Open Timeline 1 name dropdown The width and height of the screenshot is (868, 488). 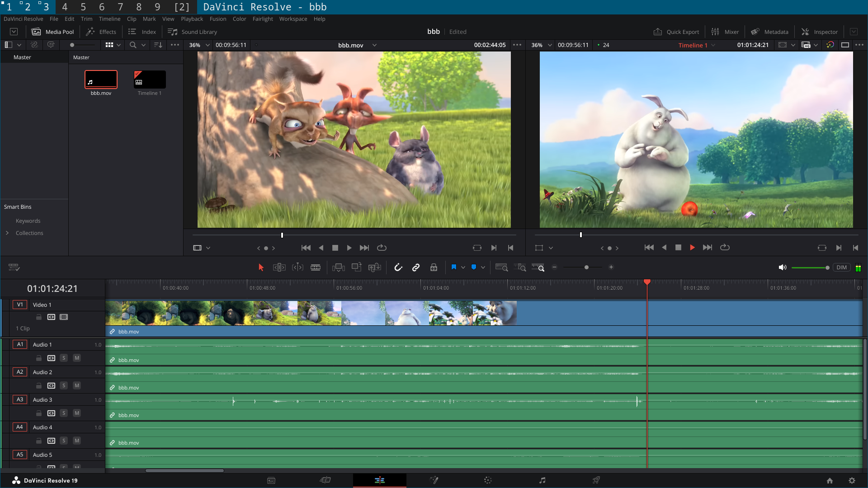(x=713, y=45)
